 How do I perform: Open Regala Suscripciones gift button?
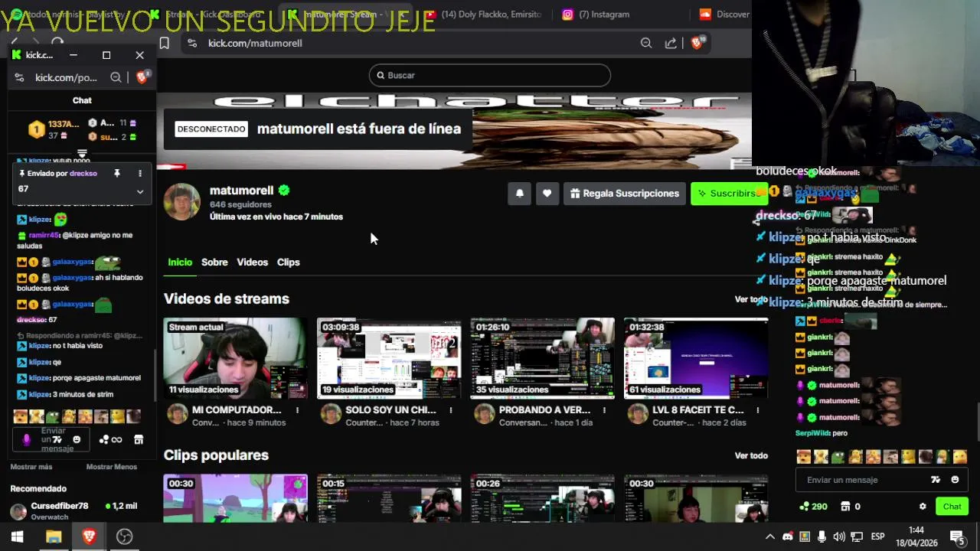tap(625, 194)
